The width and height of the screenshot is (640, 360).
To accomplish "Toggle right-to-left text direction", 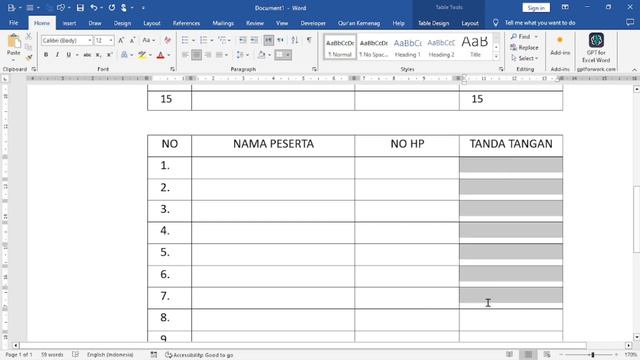I will [x=280, y=40].
